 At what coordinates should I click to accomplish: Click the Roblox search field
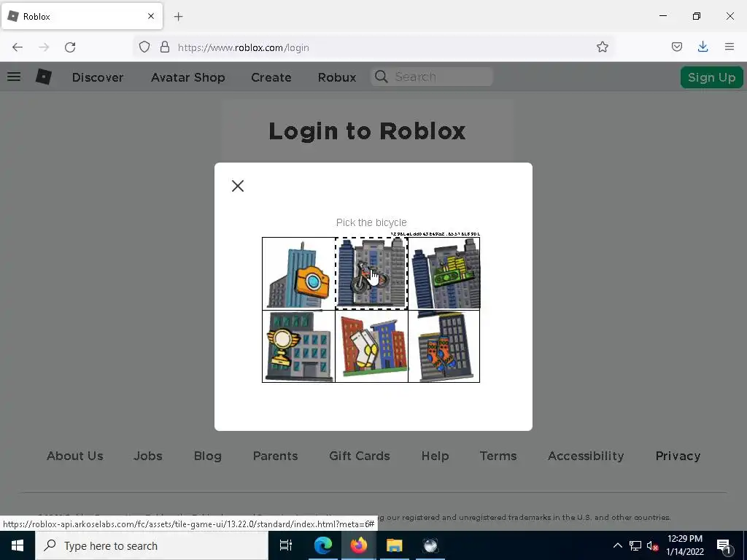(x=432, y=77)
